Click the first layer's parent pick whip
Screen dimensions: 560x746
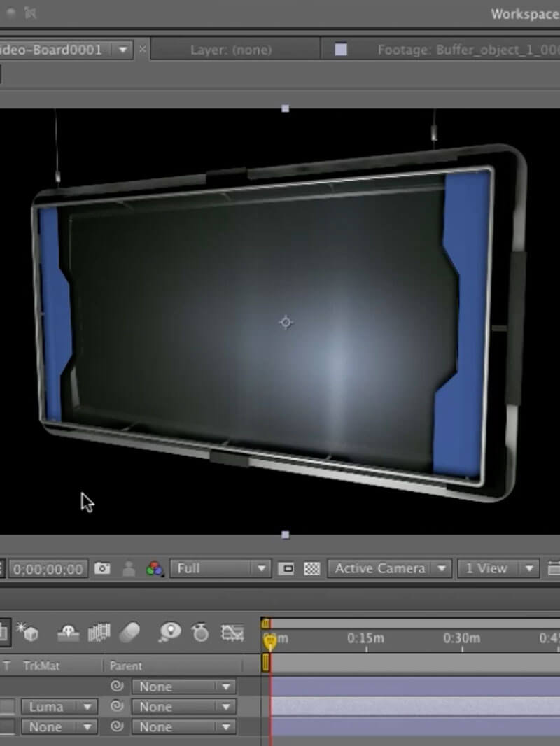pos(117,686)
